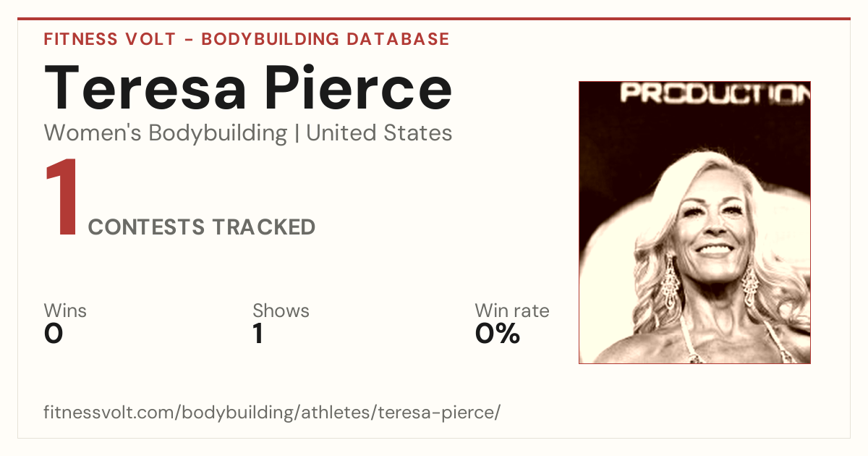Click the Women's Bodybuilding division text
The image size is (868, 456).
(166, 133)
